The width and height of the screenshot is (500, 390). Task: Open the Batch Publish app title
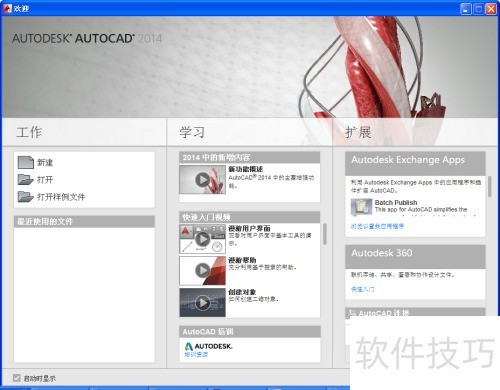[396, 202]
